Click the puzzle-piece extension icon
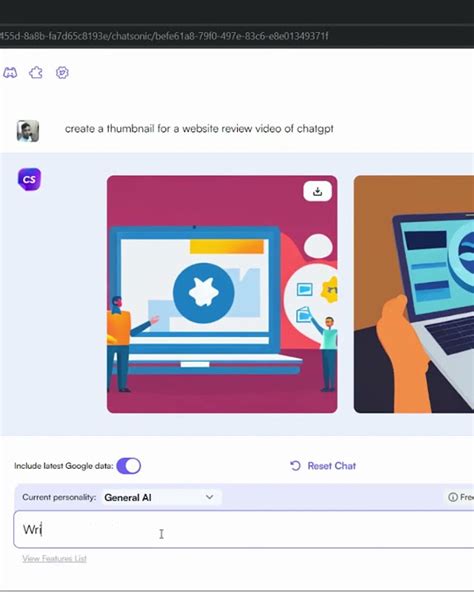This screenshot has height=592, width=474. click(x=36, y=72)
